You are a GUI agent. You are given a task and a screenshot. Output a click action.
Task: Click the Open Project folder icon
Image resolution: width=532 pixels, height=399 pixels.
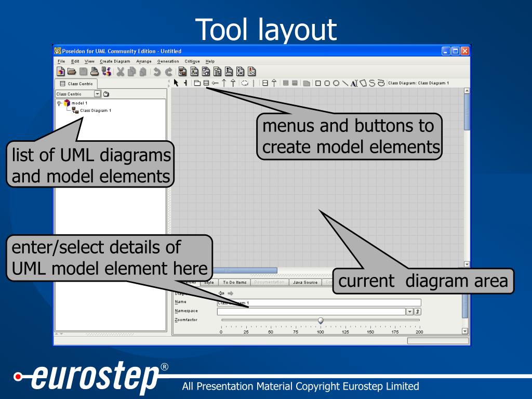(x=72, y=71)
